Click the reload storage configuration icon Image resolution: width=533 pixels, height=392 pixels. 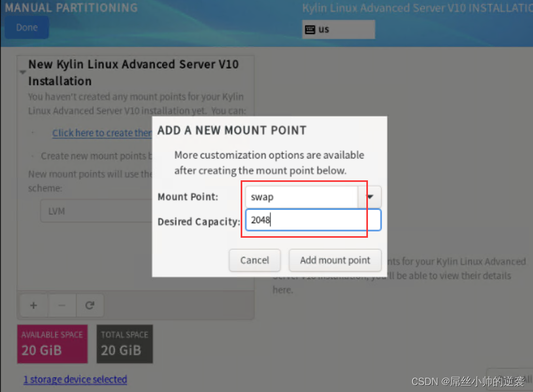click(90, 305)
